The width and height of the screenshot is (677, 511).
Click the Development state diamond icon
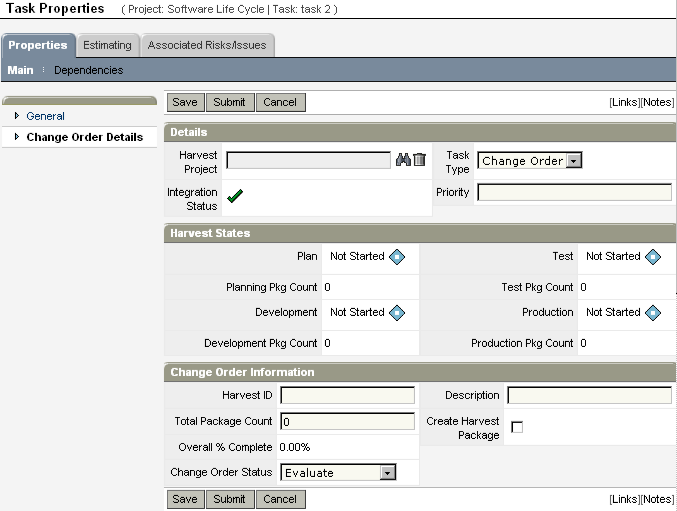click(397, 313)
